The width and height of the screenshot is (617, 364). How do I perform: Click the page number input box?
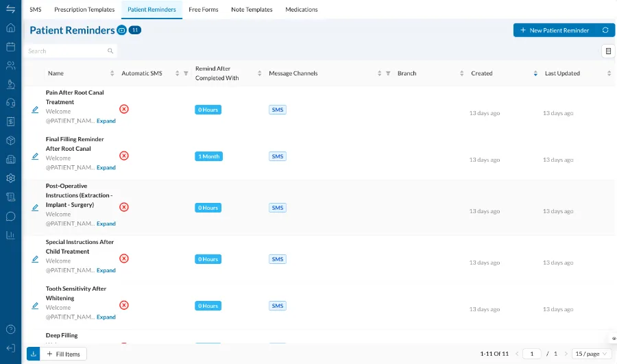(x=531, y=354)
